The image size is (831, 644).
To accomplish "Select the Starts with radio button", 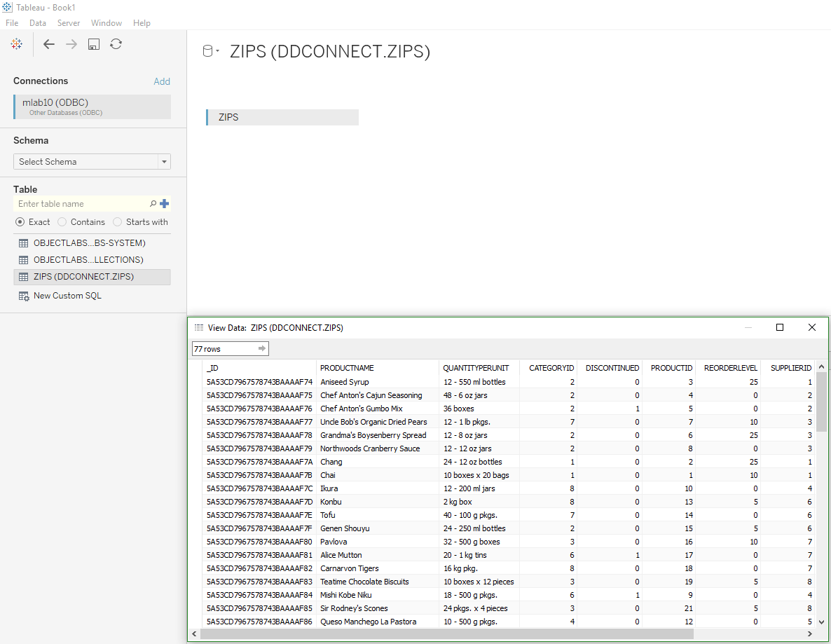I will 117,222.
